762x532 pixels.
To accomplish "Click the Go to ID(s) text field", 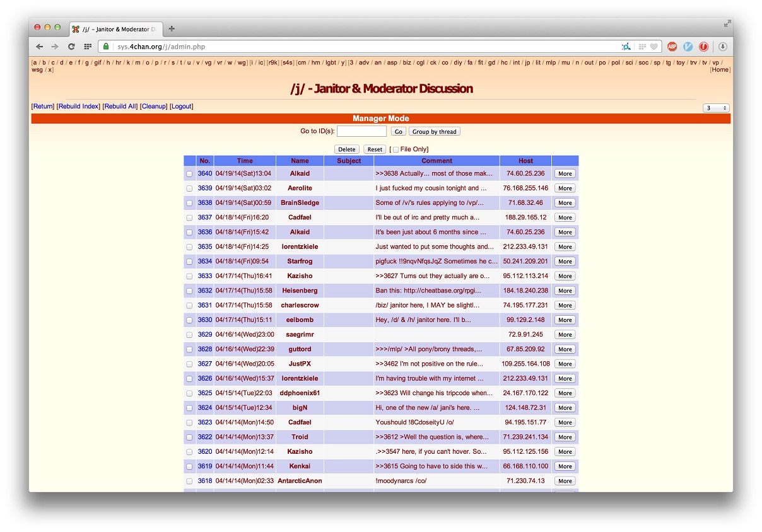I will coord(361,131).
